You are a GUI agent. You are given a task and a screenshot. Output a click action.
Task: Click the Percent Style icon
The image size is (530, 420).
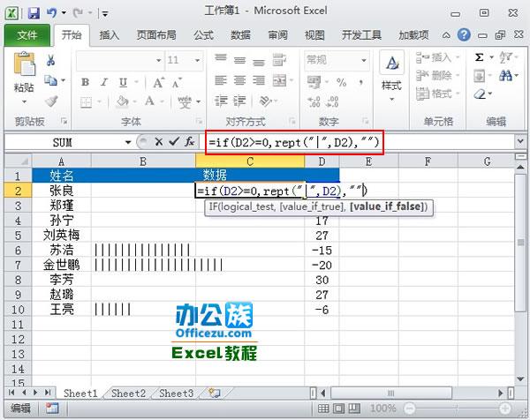click(x=341, y=82)
